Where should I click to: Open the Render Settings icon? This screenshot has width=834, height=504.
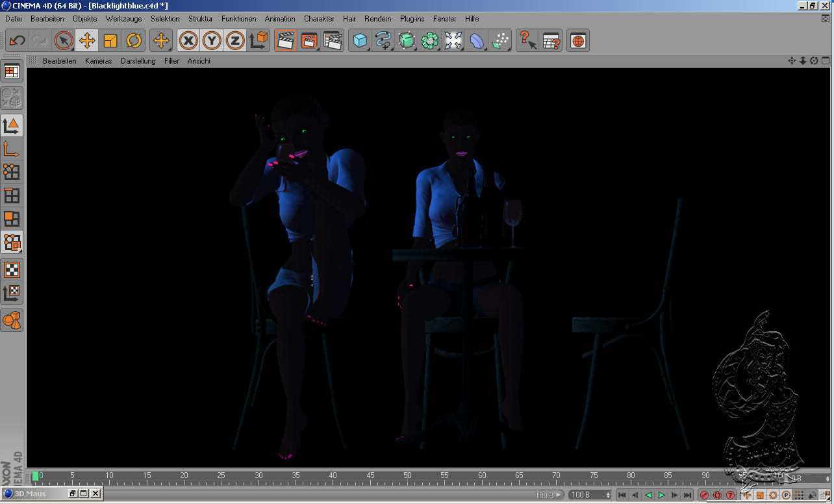coord(333,41)
